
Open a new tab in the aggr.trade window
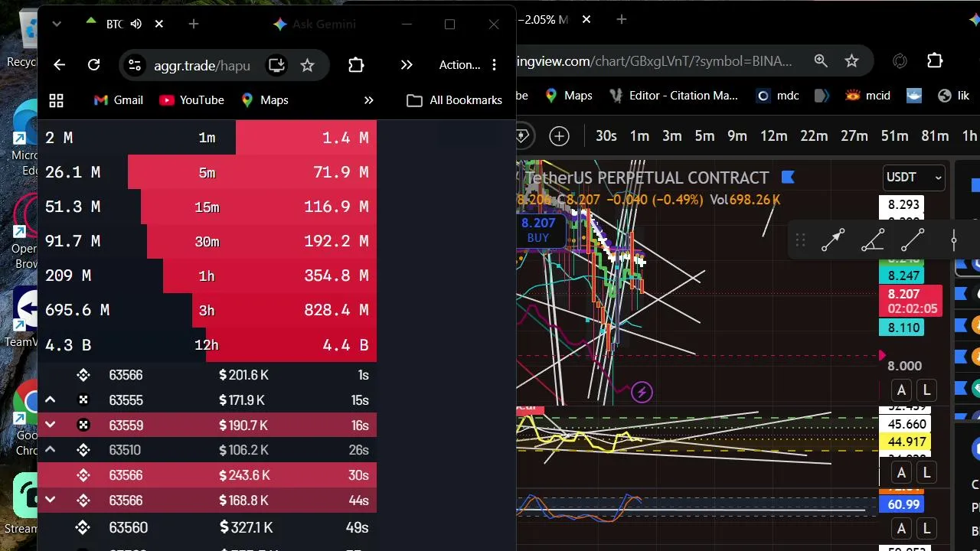tap(194, 24)
